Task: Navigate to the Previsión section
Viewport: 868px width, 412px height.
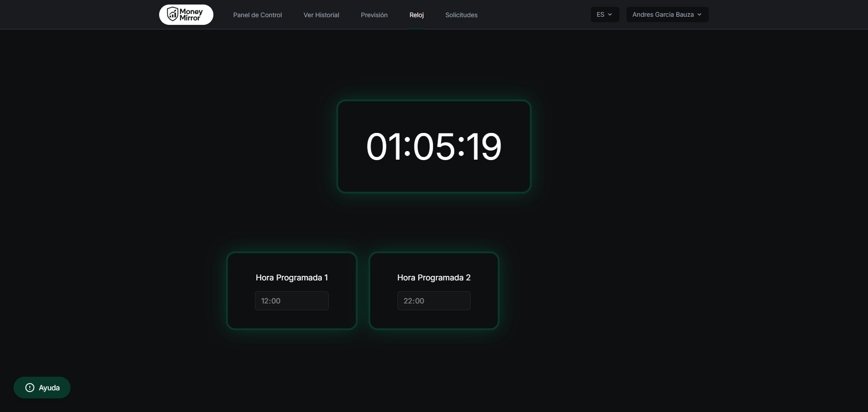Action: pos(374,15)
